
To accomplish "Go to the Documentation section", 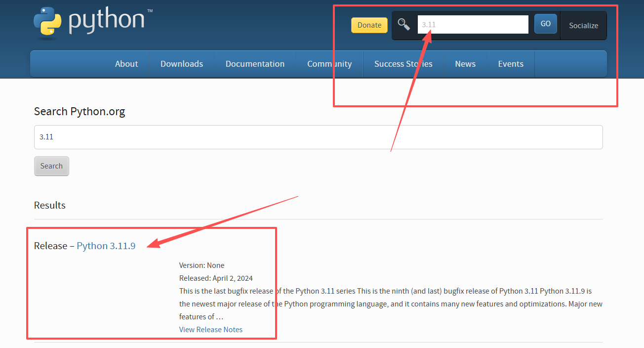I will click(x=255, y=64).
